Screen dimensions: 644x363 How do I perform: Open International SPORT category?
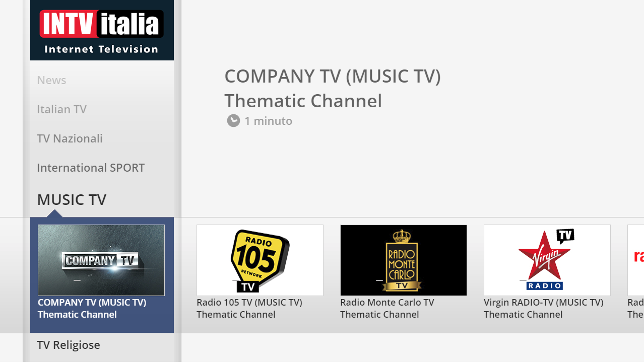(91, 168)
